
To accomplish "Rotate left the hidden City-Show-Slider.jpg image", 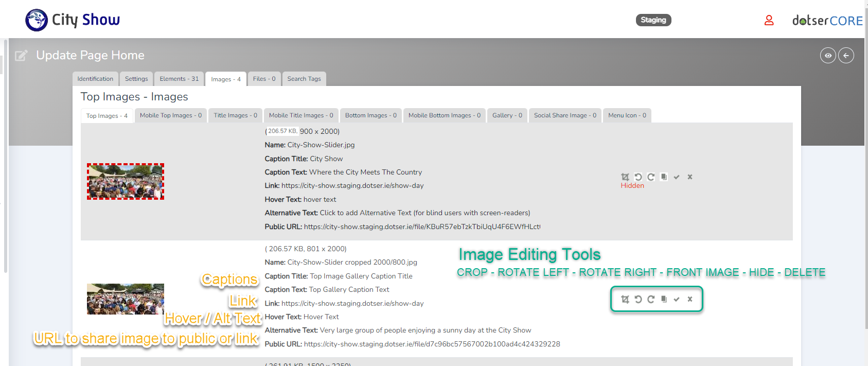I will pos(638,177).
